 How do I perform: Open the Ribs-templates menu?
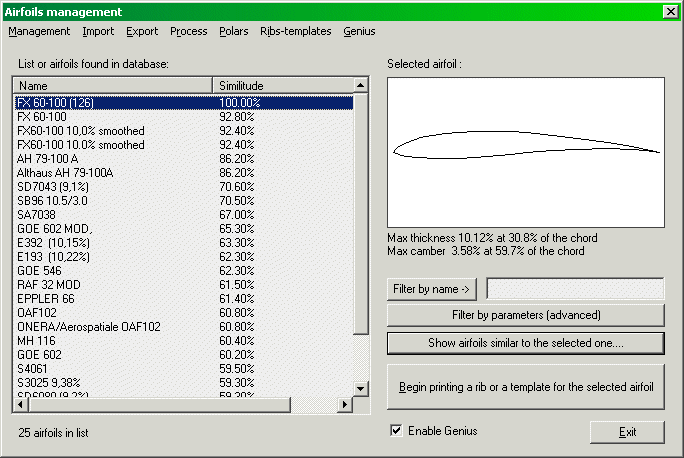[x=295, y=31]
